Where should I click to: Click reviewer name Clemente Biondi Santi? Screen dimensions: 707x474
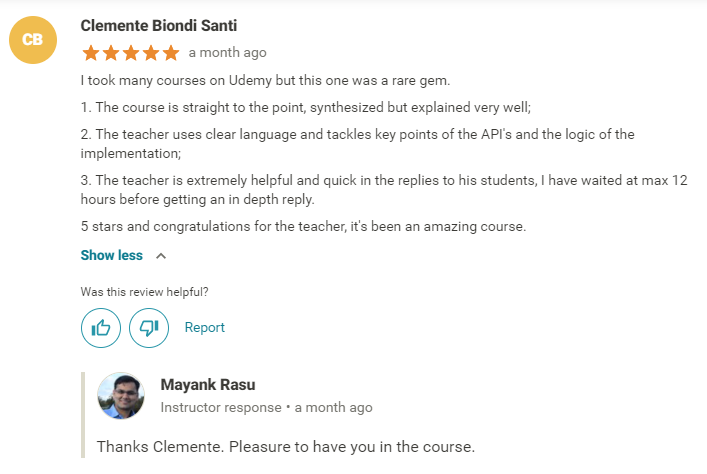pos(159,25)
